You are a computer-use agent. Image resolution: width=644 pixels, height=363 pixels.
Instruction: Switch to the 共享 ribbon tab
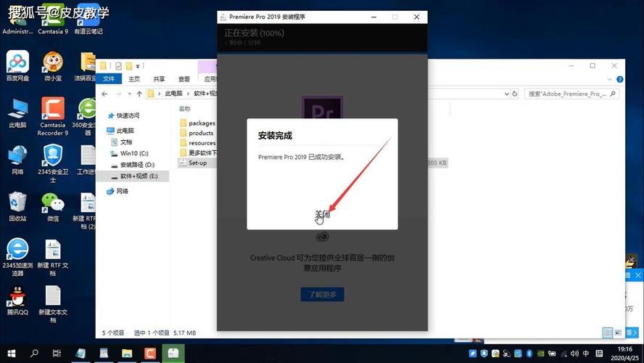(159, 79)
